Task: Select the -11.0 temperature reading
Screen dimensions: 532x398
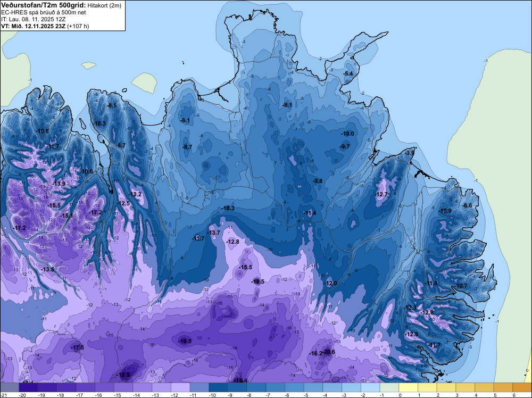Action: point(431,283)
